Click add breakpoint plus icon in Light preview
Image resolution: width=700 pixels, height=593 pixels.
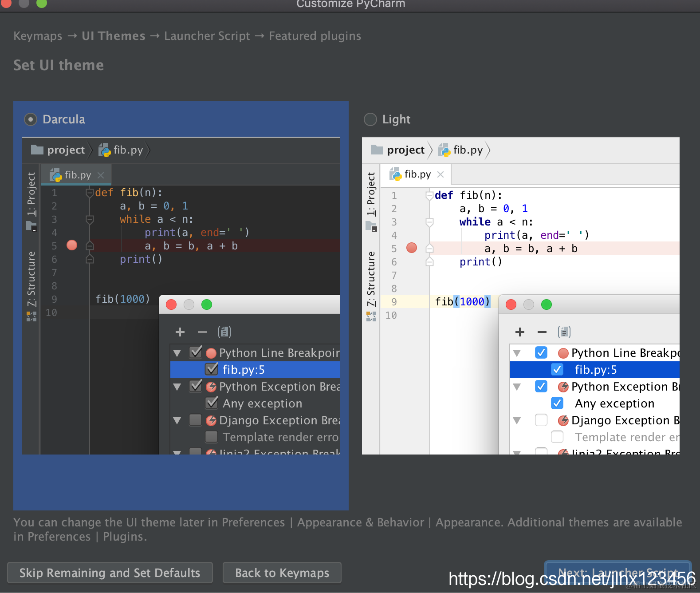[520, 332]
